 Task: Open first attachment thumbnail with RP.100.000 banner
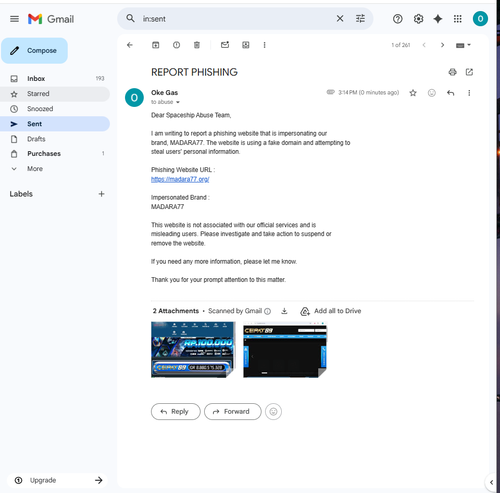[193, 349]
